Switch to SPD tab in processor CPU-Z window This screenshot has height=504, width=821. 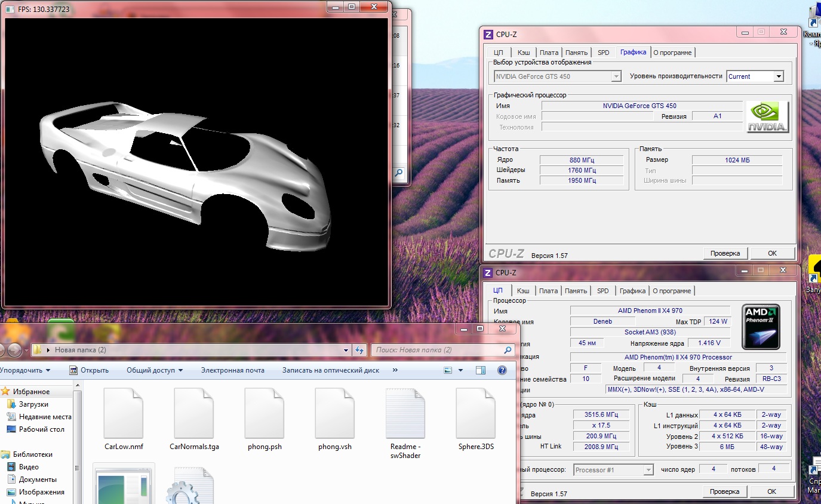click(x=603, y=291)
